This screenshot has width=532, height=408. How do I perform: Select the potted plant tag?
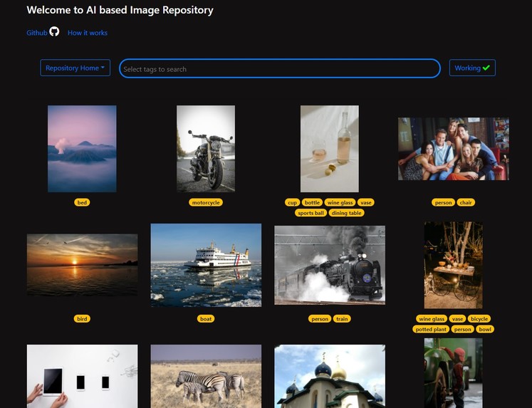point(431,329)
